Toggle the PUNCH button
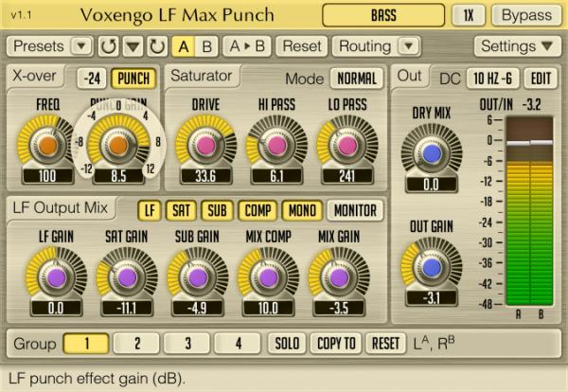Image resolution: width=568 pixels, height=392 pixels. point(133,79)
